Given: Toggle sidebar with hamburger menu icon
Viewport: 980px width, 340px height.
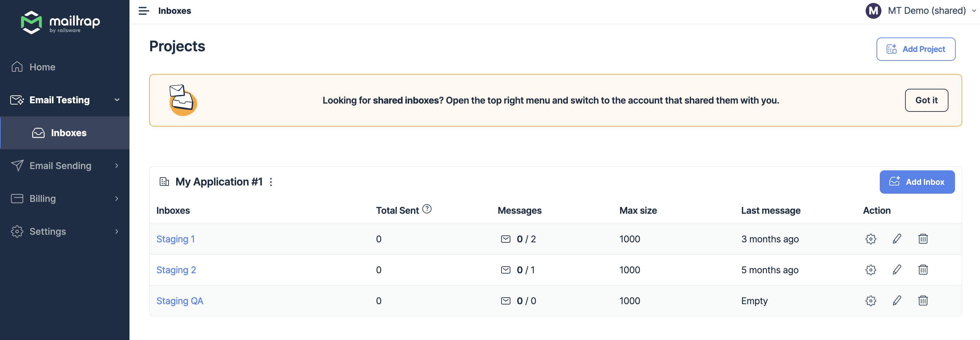Looking at the screenshot, I should (143, 11).
